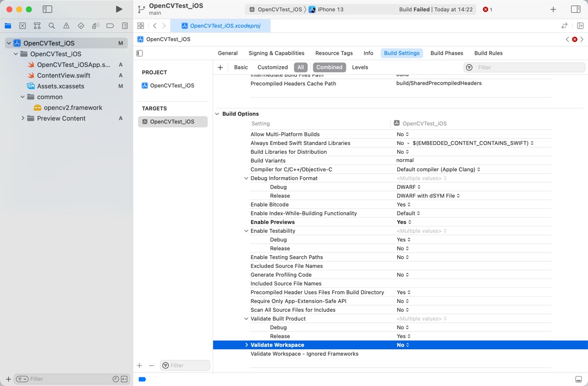Viewport: 588px width, 386px height.
Task: Open the symbol navigator
Action: (x=37, y=26)
